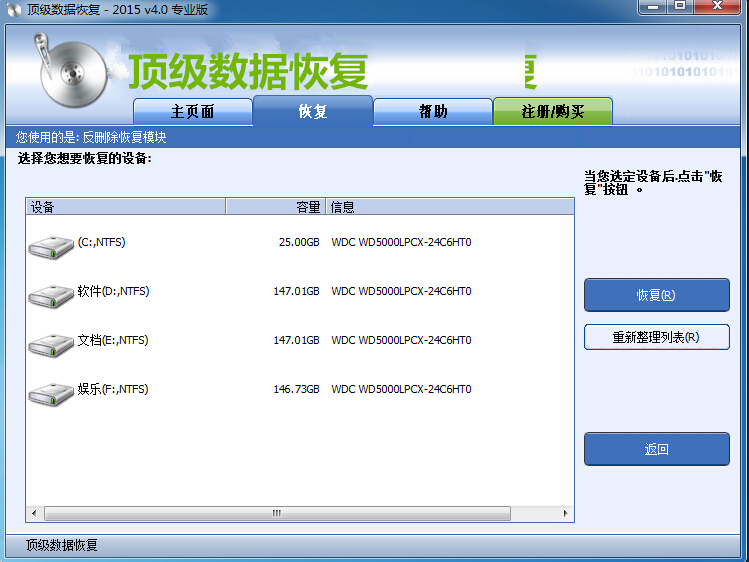Click WDC WD5000LPCX info in the C: row
This screenshot has width=749, height=562.
401,243
